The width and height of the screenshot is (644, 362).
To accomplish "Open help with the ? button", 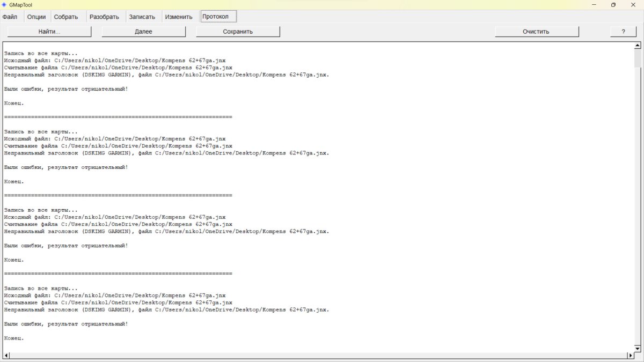I will click(623, 32).
